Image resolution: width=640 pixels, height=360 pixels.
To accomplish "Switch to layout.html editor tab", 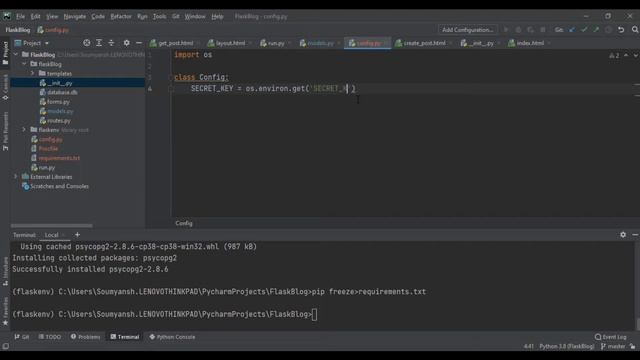I will tap(230, 43).
